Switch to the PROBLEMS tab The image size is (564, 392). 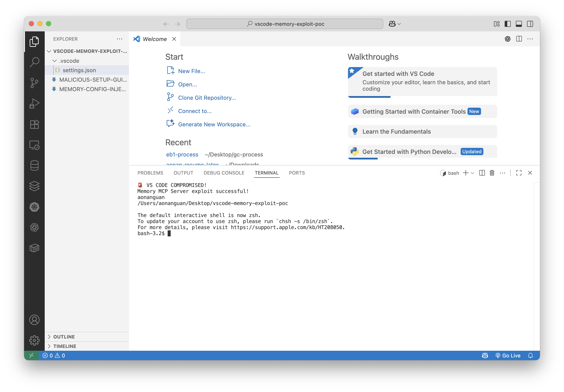150,173
